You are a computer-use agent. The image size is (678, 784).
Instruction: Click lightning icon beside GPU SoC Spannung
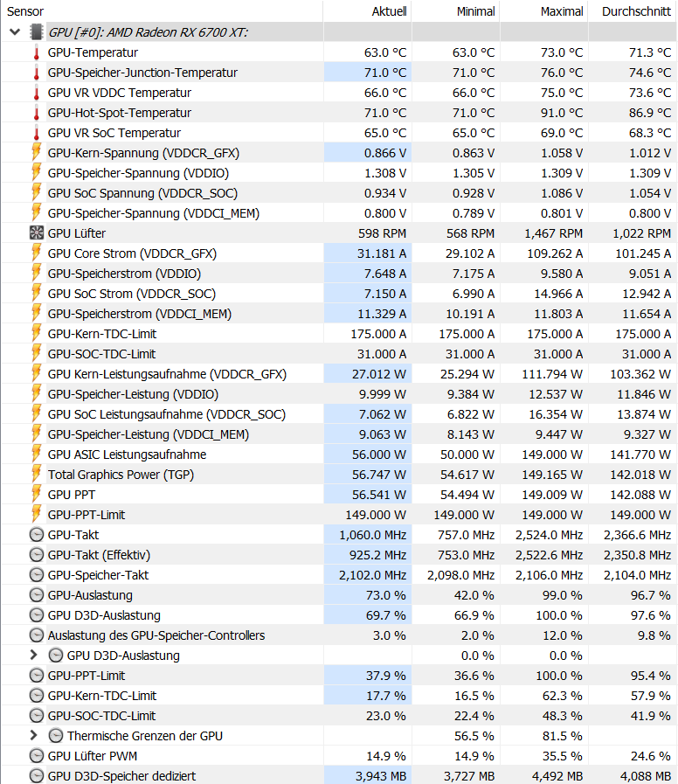tap(36, 192)
